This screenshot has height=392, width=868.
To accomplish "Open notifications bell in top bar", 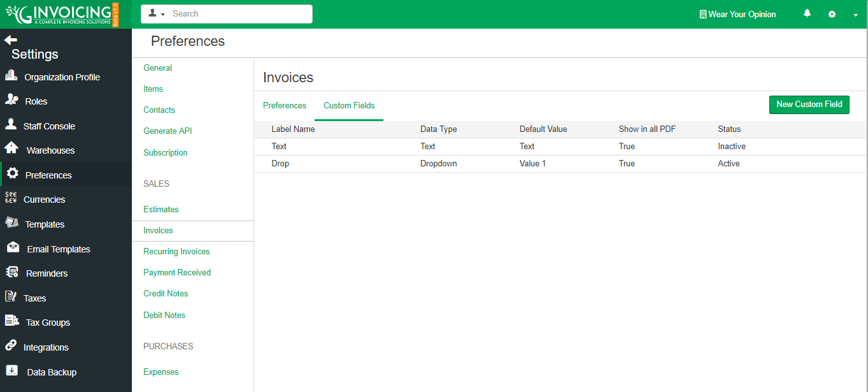I will (x=808, y=14).
